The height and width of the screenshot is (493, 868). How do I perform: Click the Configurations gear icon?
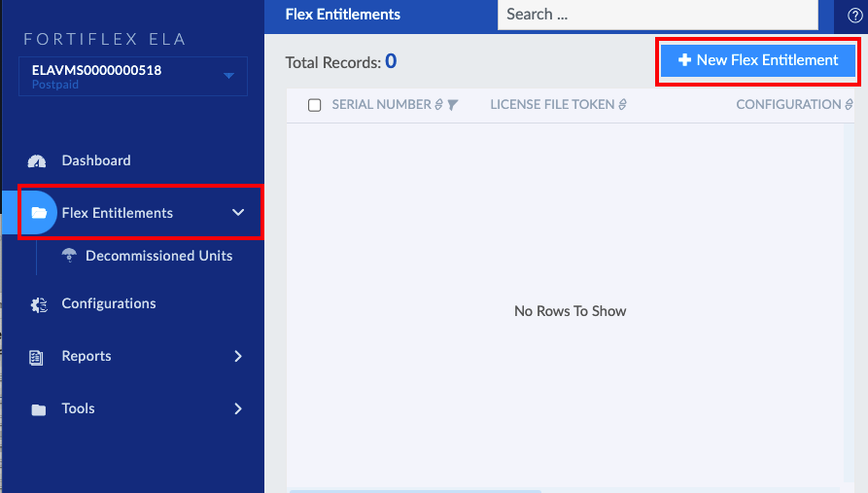(39, 304)
